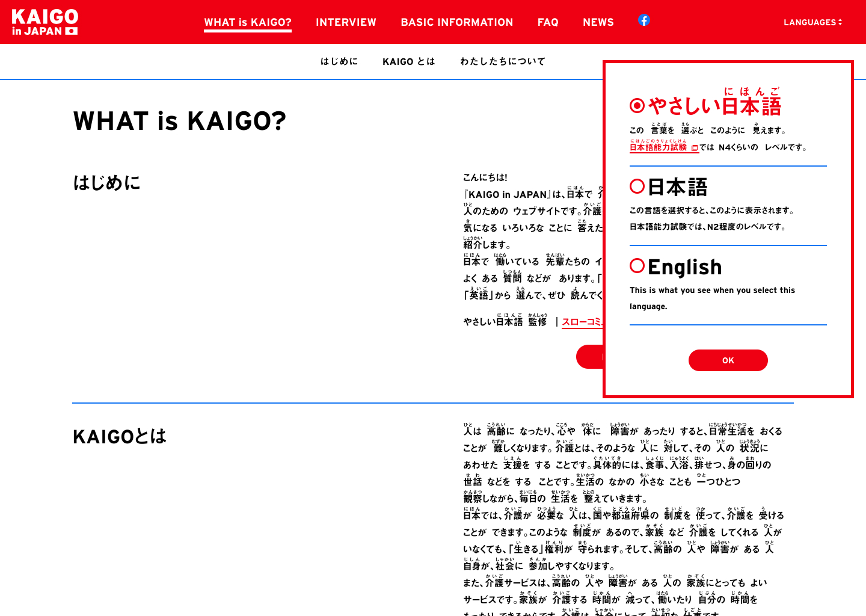Viewport: 866px width, 616px height.
Task: Go to the INTERVIEW menu item
Action: click(x=346, y=22)
